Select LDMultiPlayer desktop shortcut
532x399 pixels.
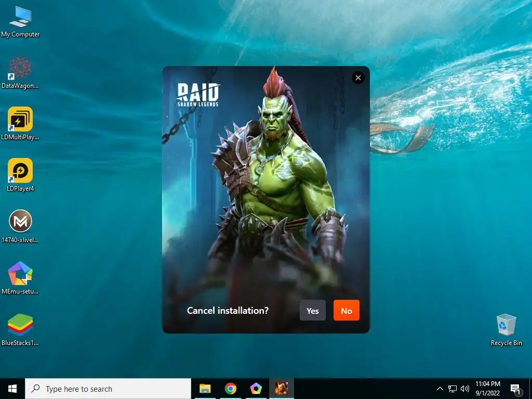(20, 124)
